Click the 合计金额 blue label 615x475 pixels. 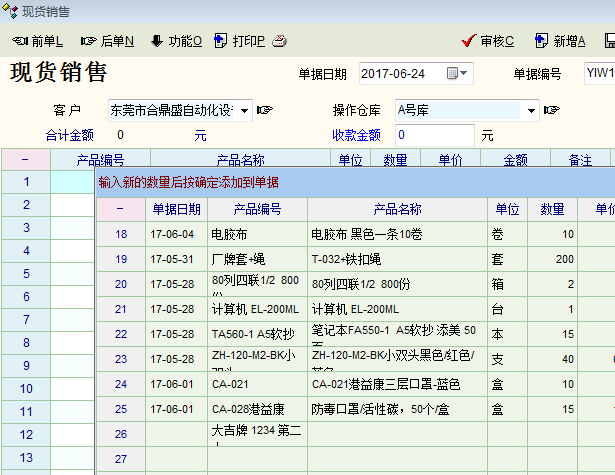click(x=70, y=134)
